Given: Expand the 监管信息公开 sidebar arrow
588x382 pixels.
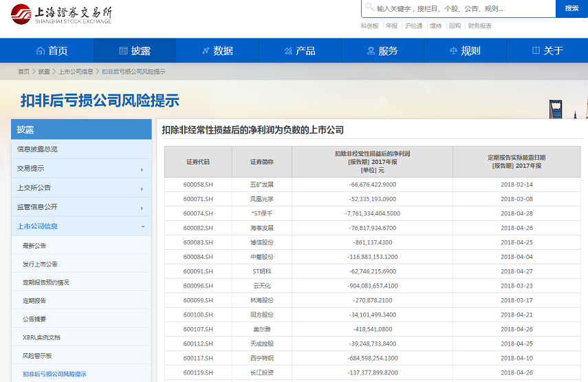Looking at the screenshot, I should point(142,208).
